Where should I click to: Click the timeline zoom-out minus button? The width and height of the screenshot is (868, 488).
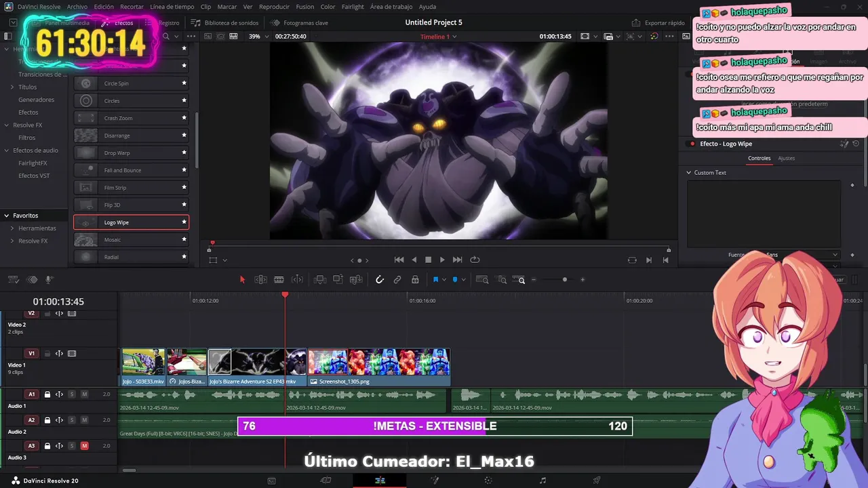click(534, 279)
